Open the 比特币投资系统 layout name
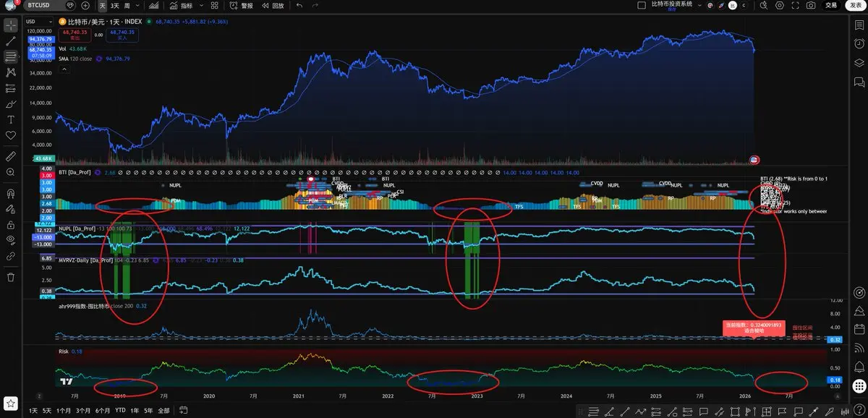868x418 pixels. pyautogui.click(x=672, y=4)
